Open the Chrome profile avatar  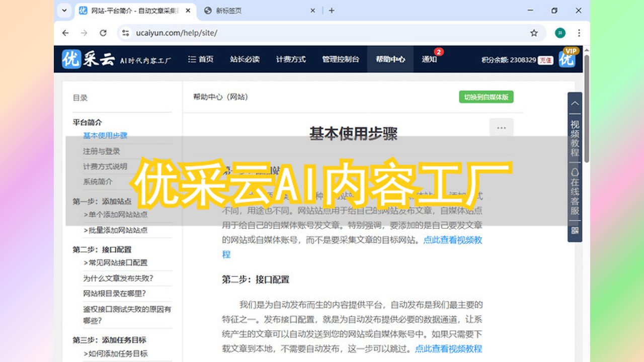pos(560,33)
